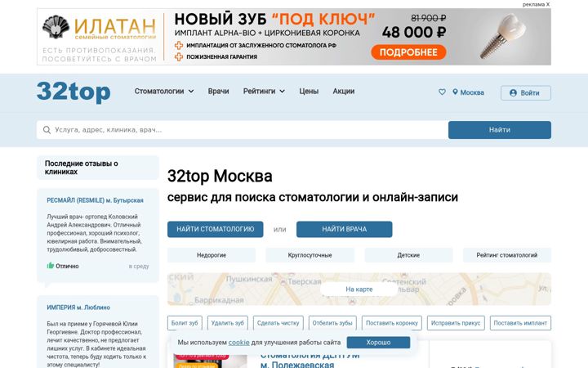Viewport: 588px width, 368px height.
Task: Open РЕСМАЙЛ (RESMILE) м. Бутырская review link
Action: tap(95, 200)
